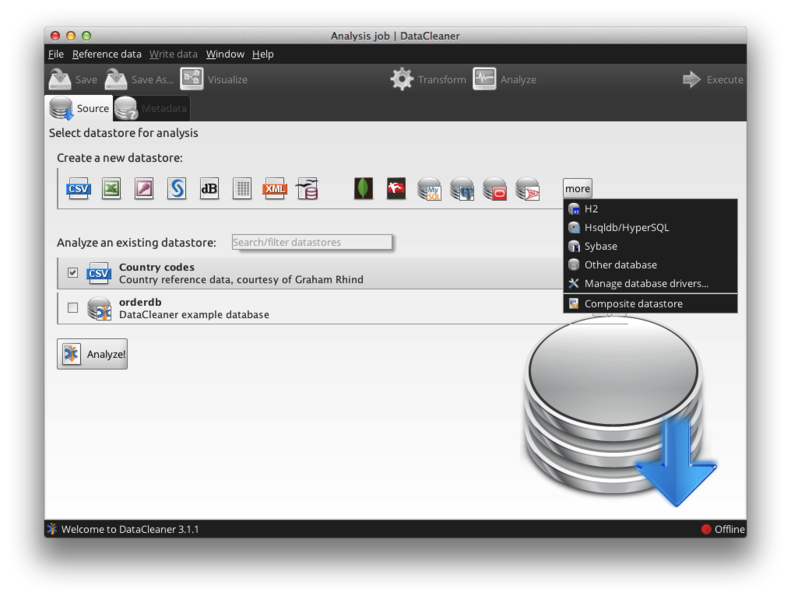Click the Offline status indicator
The image size is (791, 599).
click(723, 529)
